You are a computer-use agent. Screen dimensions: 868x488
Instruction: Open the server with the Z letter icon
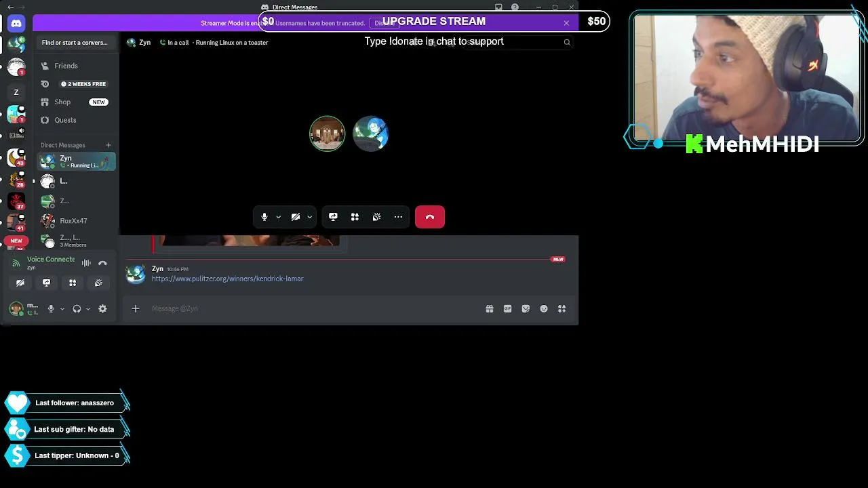tap(16, 92)
